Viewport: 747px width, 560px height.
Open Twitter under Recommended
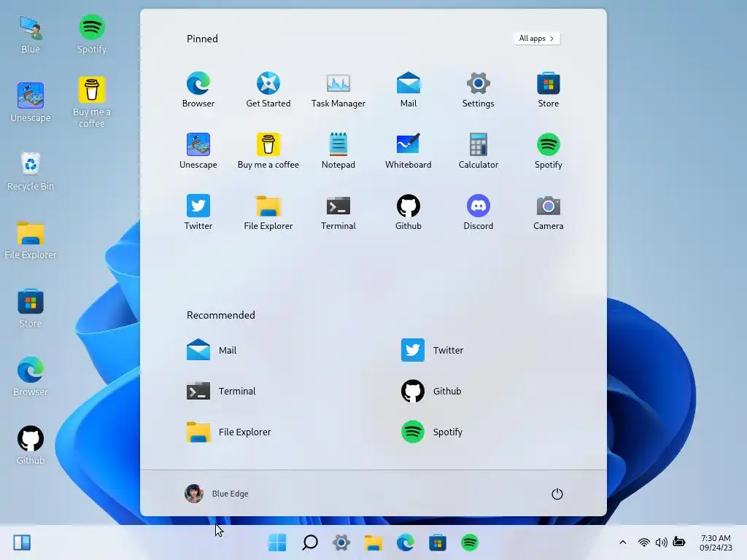[x=432, y=350]
